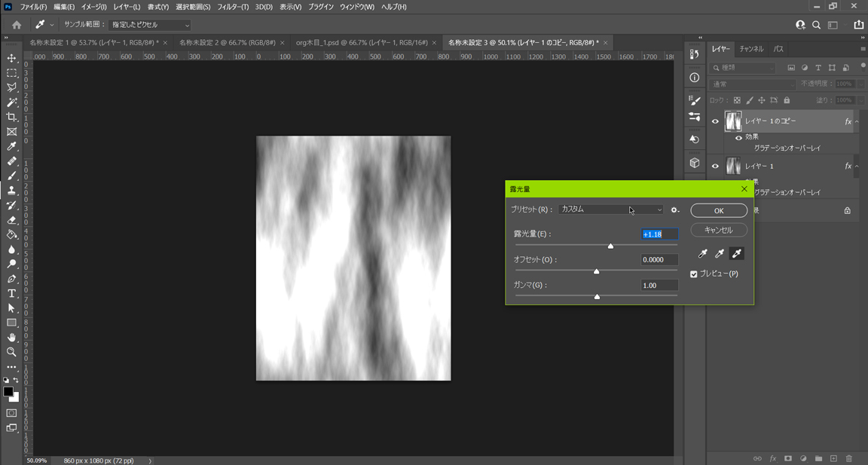Click the ガンマ slider handle
Screen dimensions: 868x465
tap(597, 297)
